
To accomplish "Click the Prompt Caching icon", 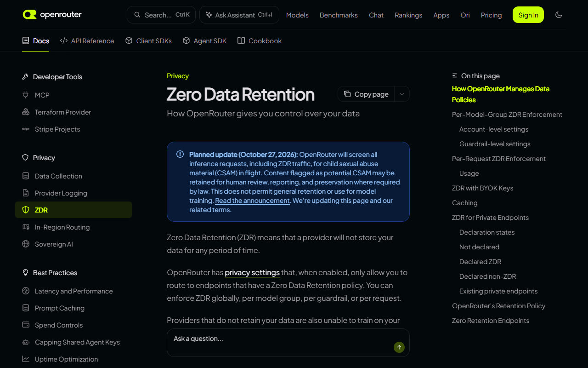I will (26, 308).
